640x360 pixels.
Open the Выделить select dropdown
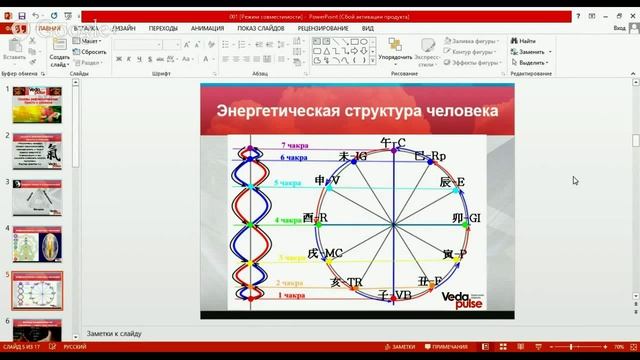530,62
